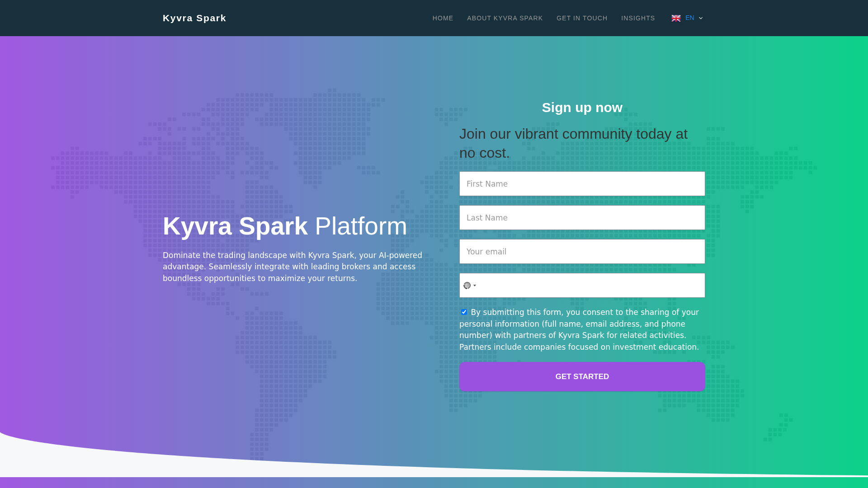The image size is (868, 488).
Task: Navigate to Insights
Action: tap(638, 18)
